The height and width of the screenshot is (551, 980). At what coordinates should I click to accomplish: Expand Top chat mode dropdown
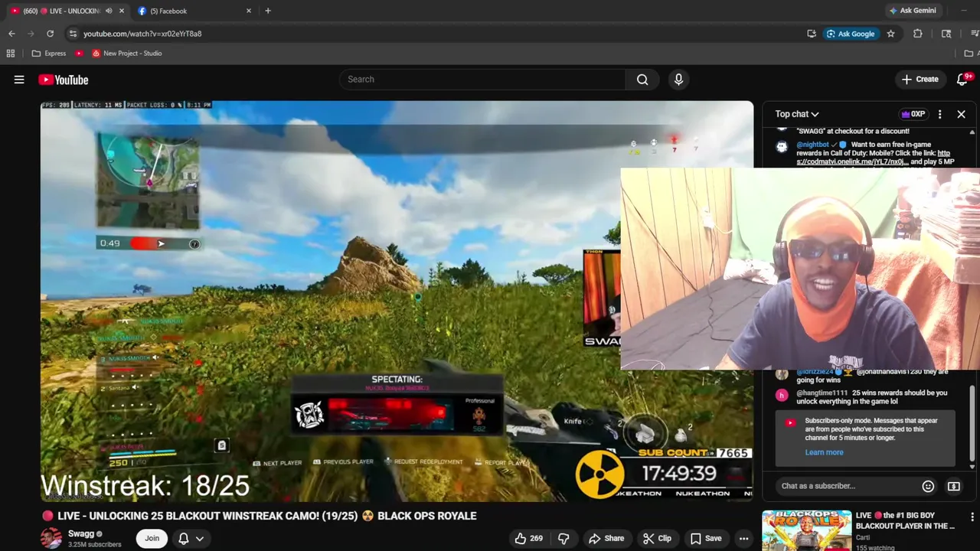796,114
